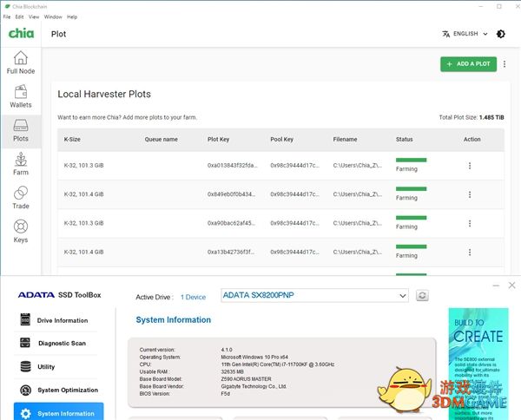Open Diagnostic Scan in ADATA SSD ToolBox

[x=56, y=344]
